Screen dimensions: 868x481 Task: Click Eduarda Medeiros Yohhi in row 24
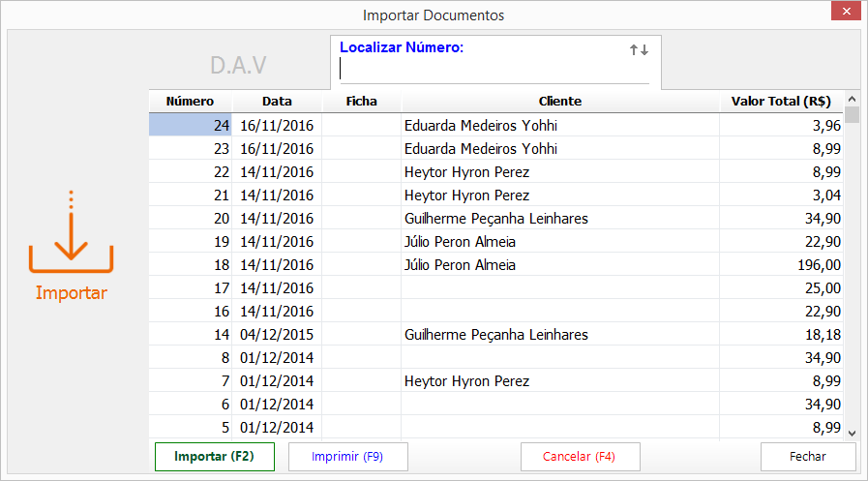tap(481, 126)
